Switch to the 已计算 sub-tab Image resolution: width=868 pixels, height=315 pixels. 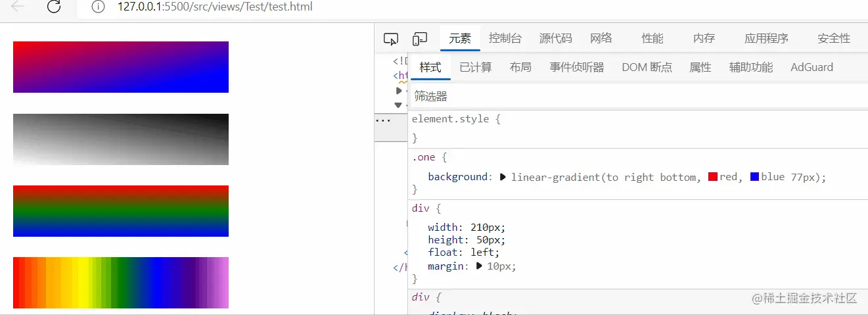tap(476, 67)
